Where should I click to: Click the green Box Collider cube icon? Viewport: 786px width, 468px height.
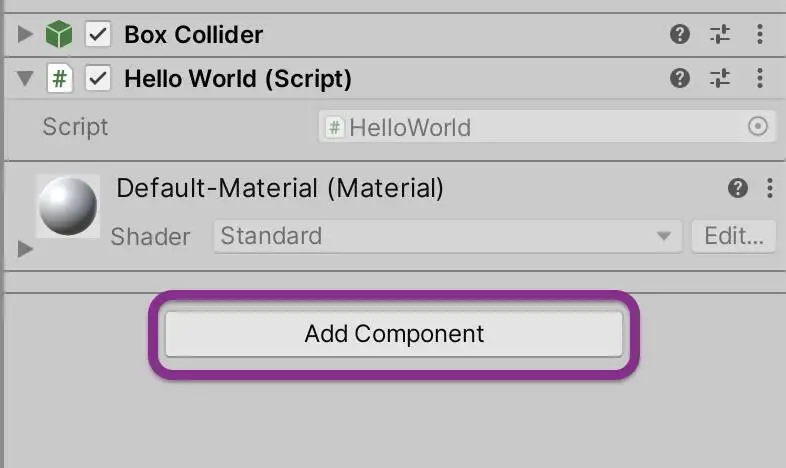point(59,35)
